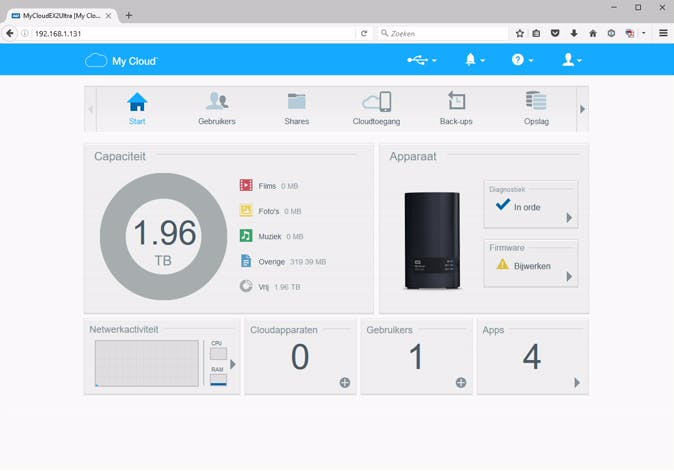Image resolution: width=674 pixels, height=471 pixels.
Task: Click the Apps count 4
Action: [x=532, y=357]
